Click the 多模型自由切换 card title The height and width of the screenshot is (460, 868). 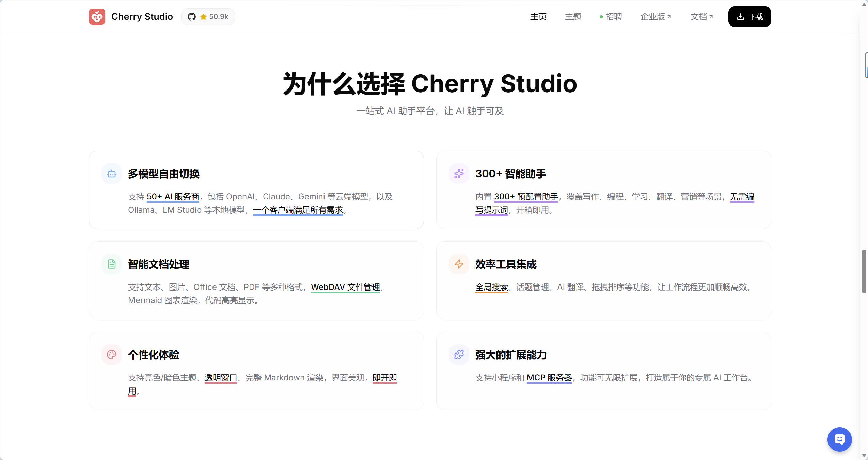164,174
